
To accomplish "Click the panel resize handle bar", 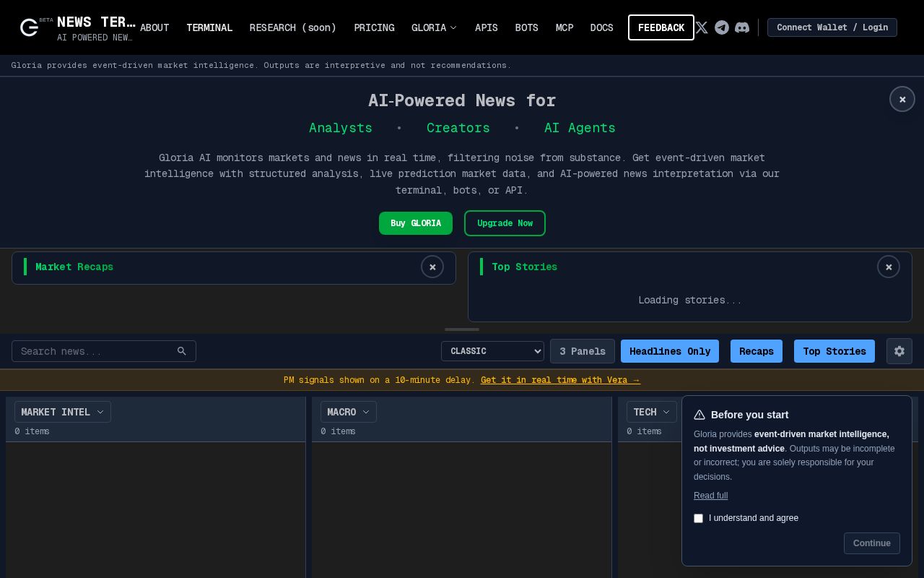I will [462, 329].
